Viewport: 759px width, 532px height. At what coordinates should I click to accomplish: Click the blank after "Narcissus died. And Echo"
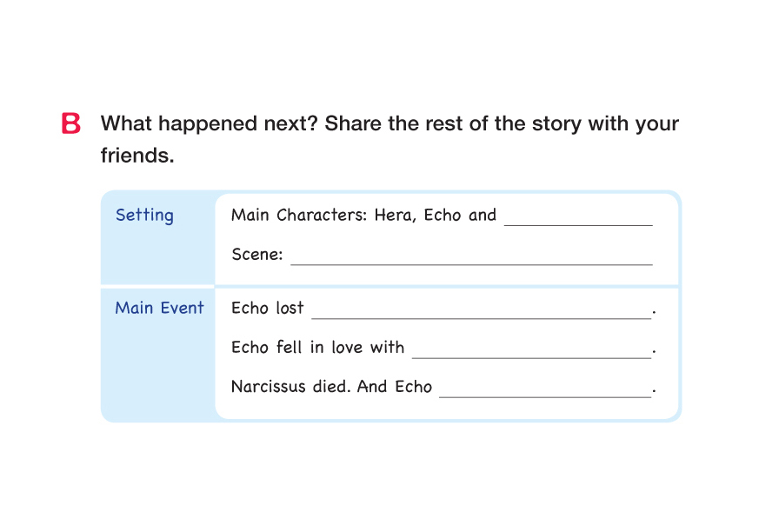[x=545, y=389]
